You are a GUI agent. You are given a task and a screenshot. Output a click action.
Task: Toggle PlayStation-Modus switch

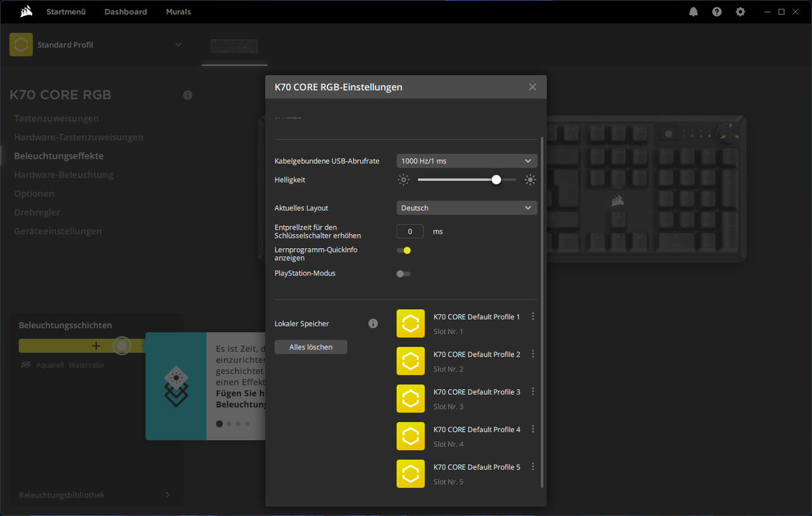[403, 274]
